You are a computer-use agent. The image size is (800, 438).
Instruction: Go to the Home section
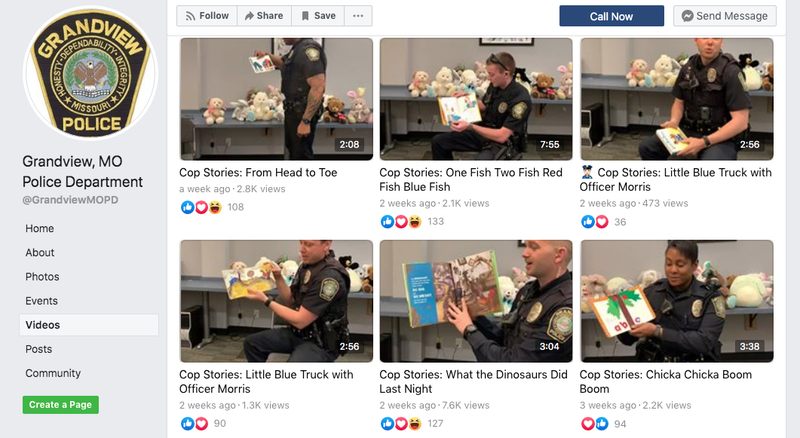40,228
